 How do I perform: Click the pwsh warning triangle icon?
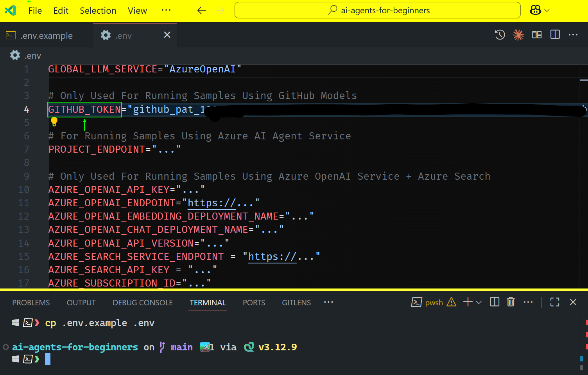(x=452, y=302)
